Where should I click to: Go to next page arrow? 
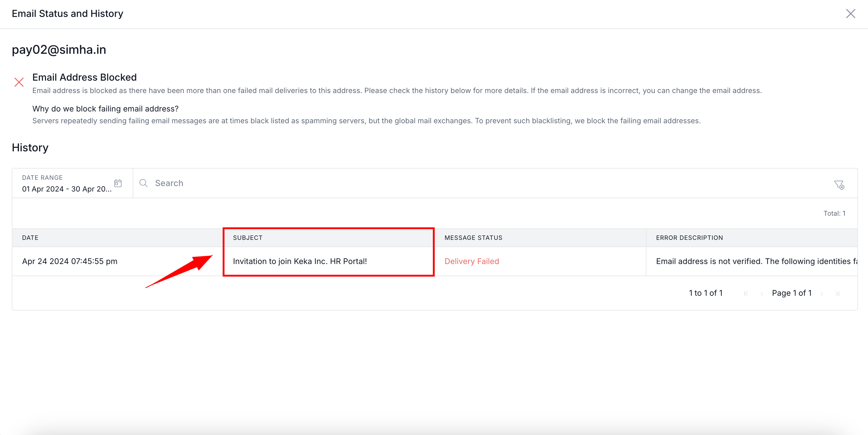[822, 294]
